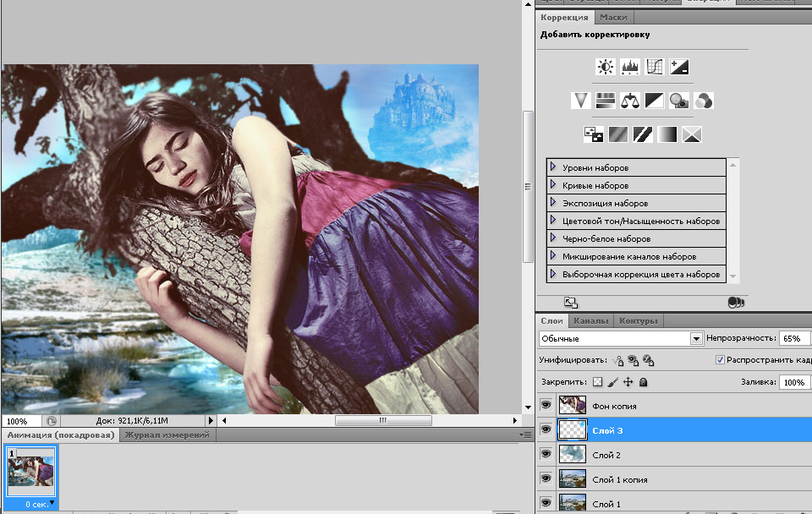This screenshot has height=514, width=812.
Task: Add a Levels adjustment (histogram icon)
Action: point(629,67)
